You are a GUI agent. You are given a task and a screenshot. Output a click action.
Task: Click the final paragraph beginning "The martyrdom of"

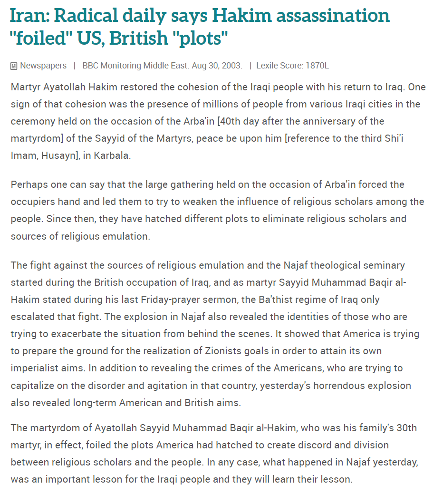click(x=214, y=454)
